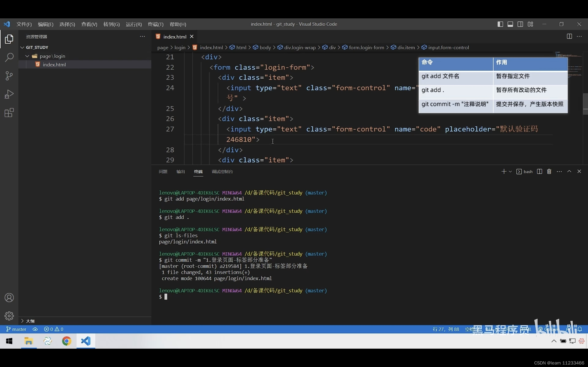588x367 pixels.
Task: Click errors and warnings count
Action: click(x=54, y=329)
